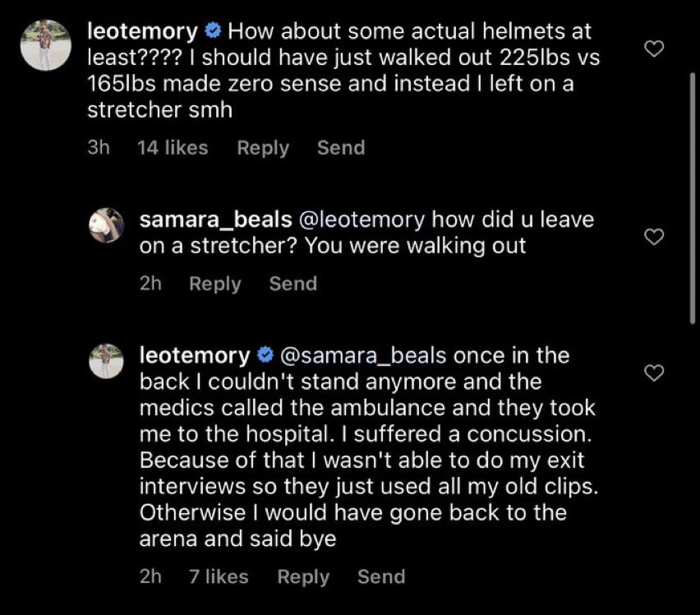
Task: Open @samara_beals mention in reply
Action: (363, 356)
